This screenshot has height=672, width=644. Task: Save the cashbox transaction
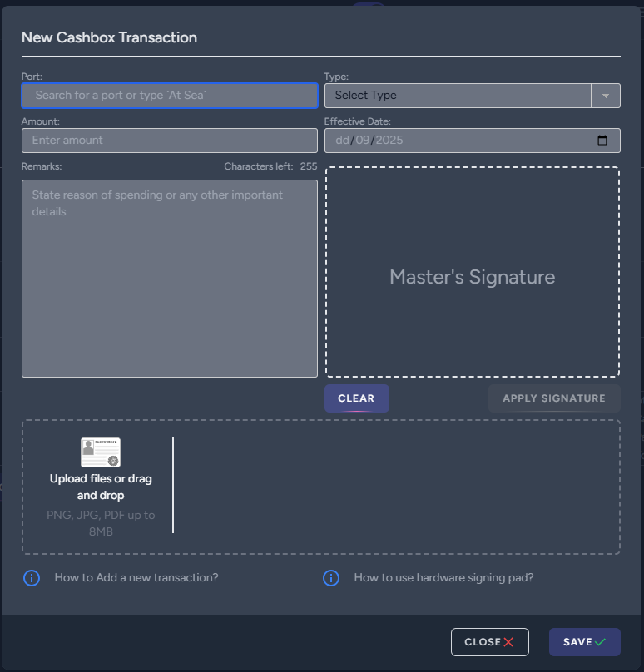[584, 642]
